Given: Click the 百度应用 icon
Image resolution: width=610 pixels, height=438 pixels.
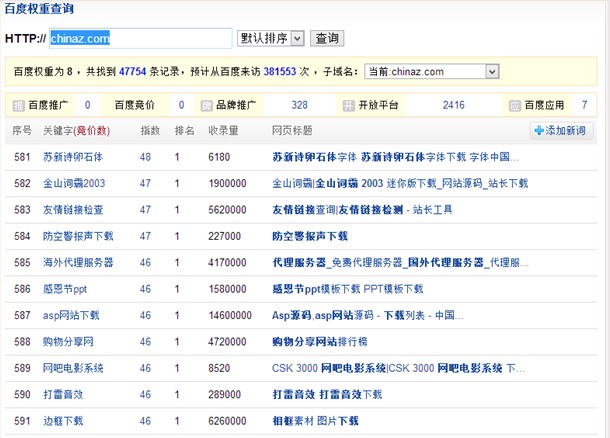Looking at the screenshot, I should (x=514, y=105).
